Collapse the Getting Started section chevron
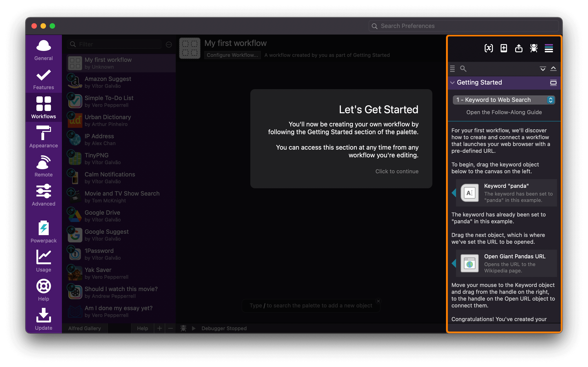This screenshot has width=588, height=367. click(x=452, y=83)
